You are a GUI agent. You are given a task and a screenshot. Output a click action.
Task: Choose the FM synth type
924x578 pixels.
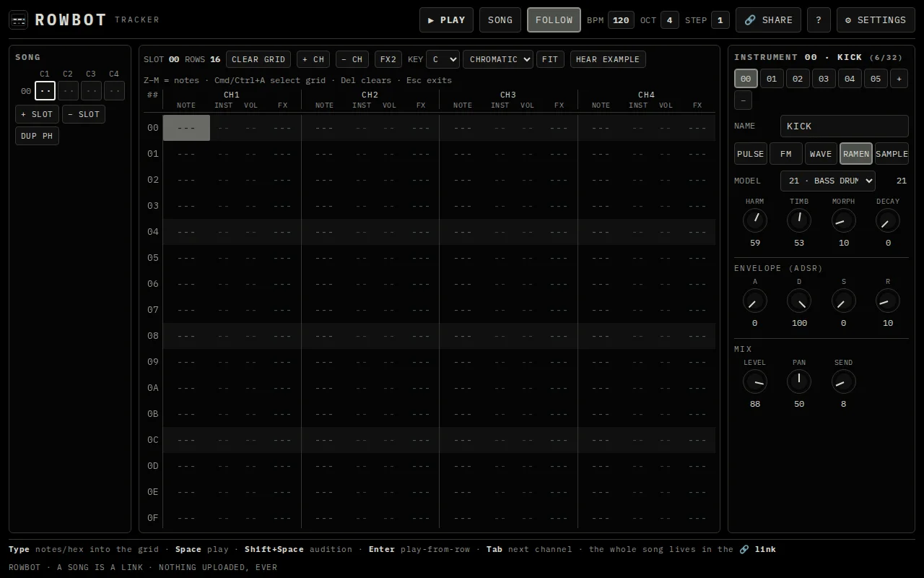786,154
